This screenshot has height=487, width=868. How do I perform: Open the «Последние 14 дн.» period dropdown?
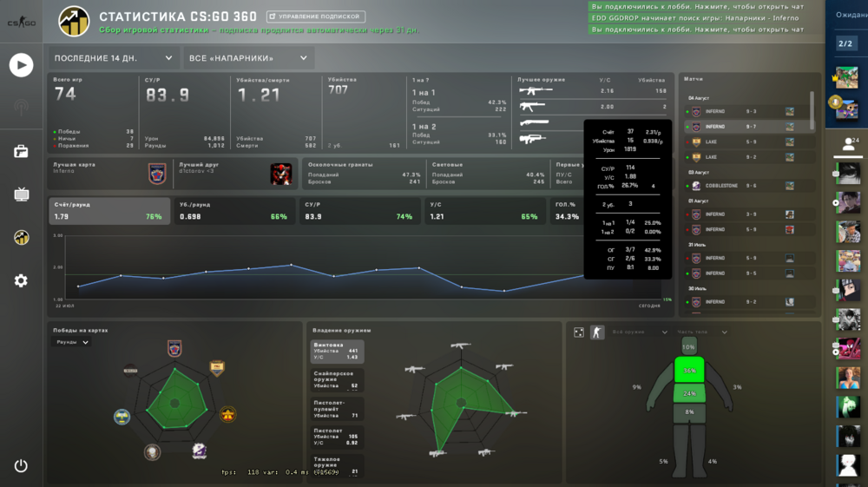114,58
